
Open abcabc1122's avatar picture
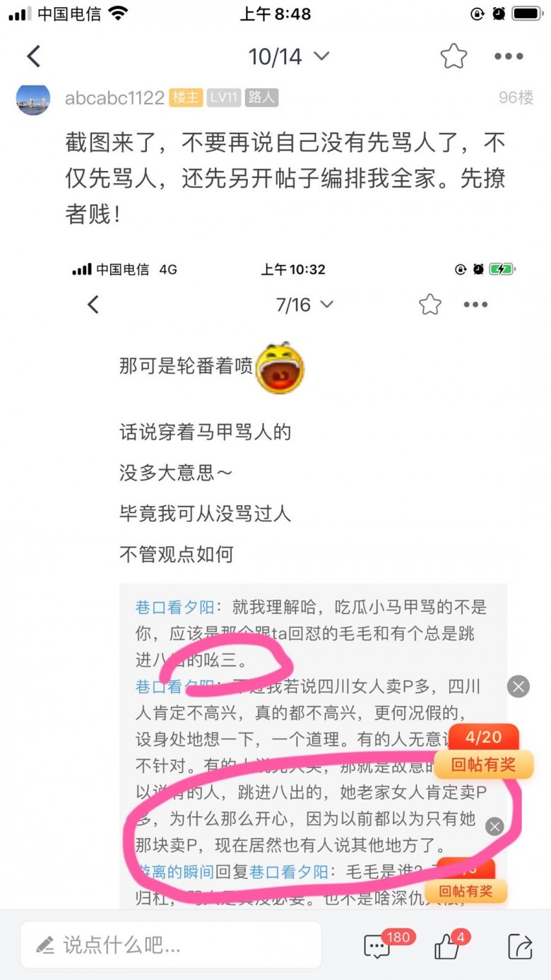pos(33,98)
